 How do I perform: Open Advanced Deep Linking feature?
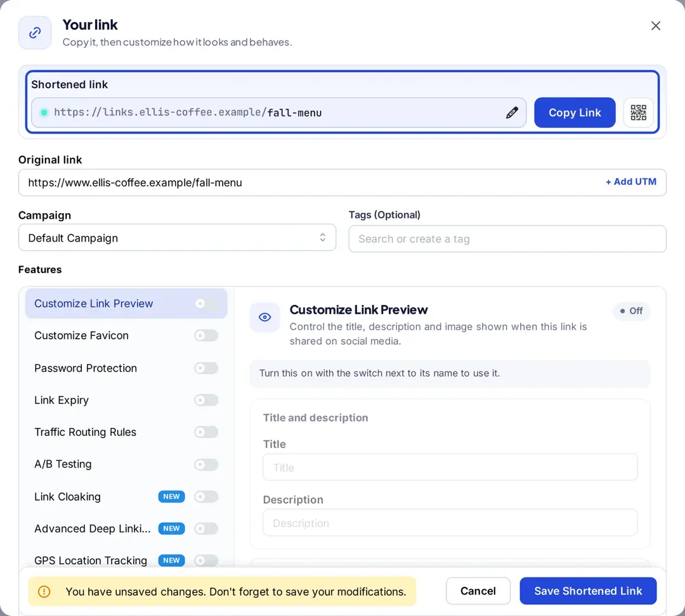(126, 529)
